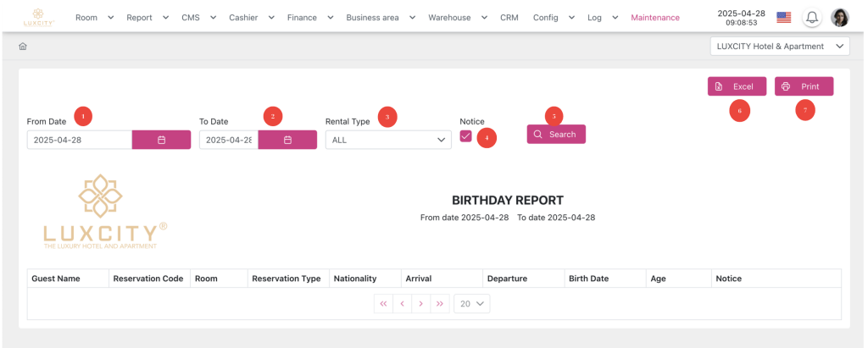Export report with Excel button

click(737, 86)
